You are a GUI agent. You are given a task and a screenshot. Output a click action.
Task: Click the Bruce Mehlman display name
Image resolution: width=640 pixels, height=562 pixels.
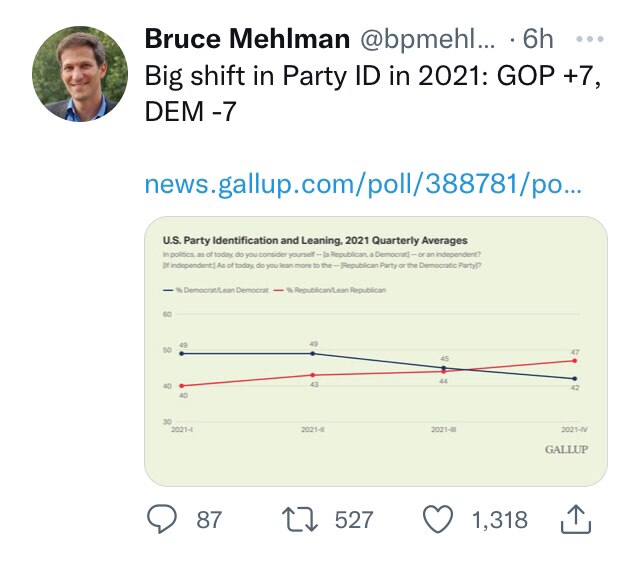[245, 40]
